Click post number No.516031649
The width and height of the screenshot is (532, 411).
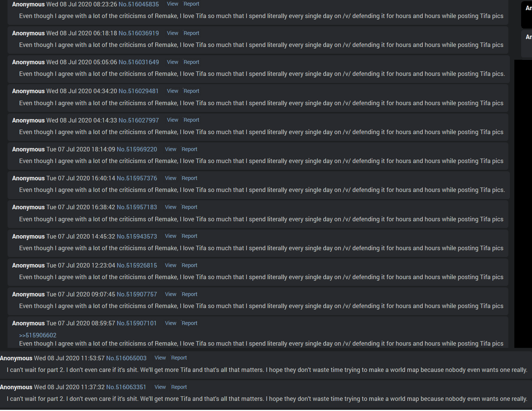[139, 62]
